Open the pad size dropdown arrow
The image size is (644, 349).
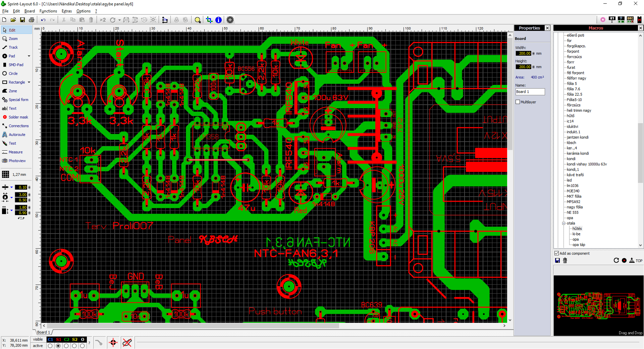coord(11,198)
